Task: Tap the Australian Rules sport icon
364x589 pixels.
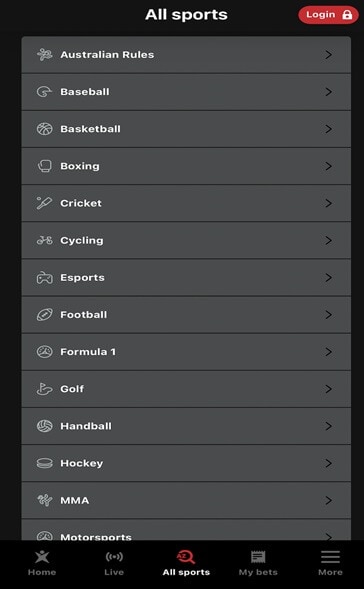Action: [44, 55]
